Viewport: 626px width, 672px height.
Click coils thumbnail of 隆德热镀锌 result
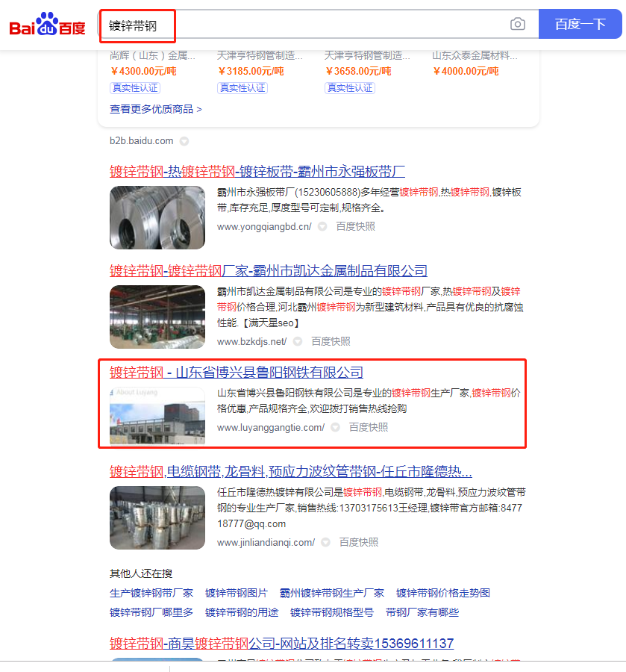tap(157, 517)
